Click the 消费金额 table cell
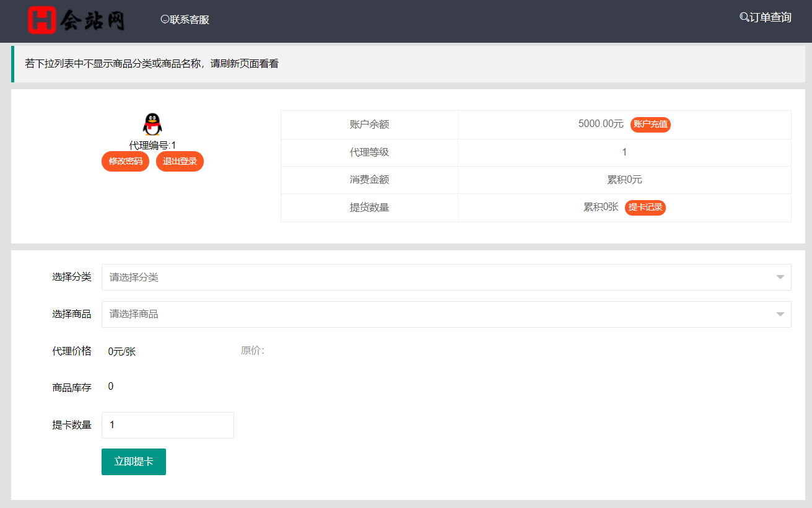812x508 pixels. 369,180
